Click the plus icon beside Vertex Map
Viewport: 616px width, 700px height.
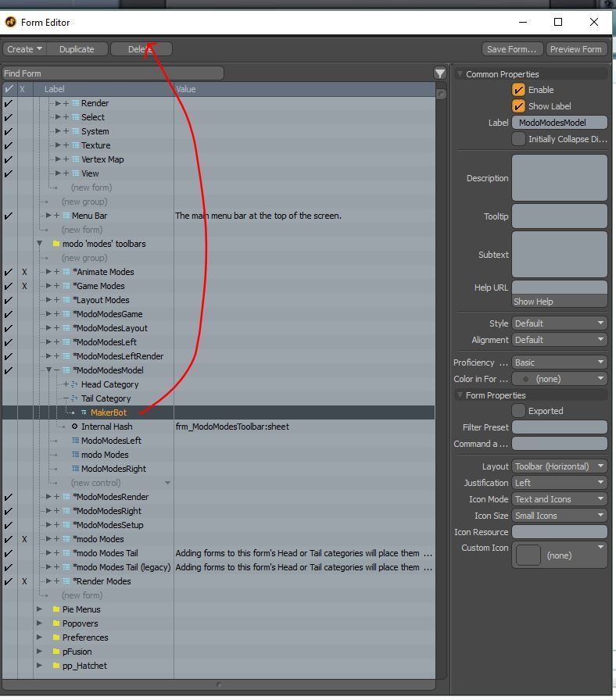66,159
